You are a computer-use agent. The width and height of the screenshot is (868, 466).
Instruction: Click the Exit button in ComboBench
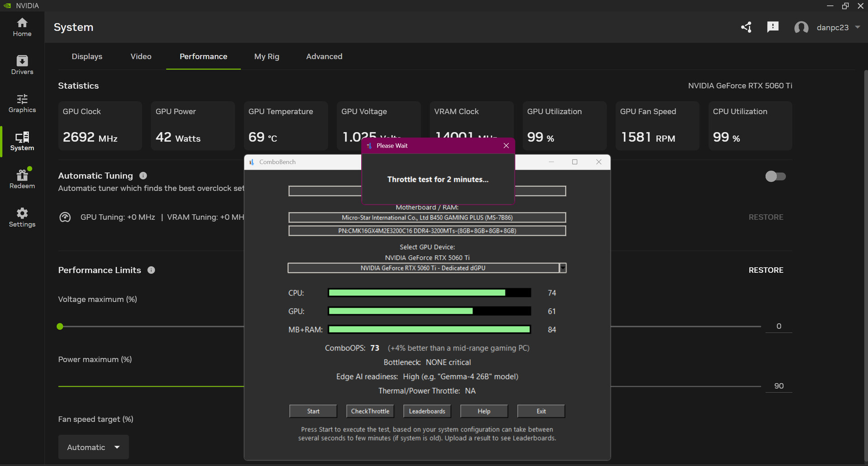pos(541,411)
